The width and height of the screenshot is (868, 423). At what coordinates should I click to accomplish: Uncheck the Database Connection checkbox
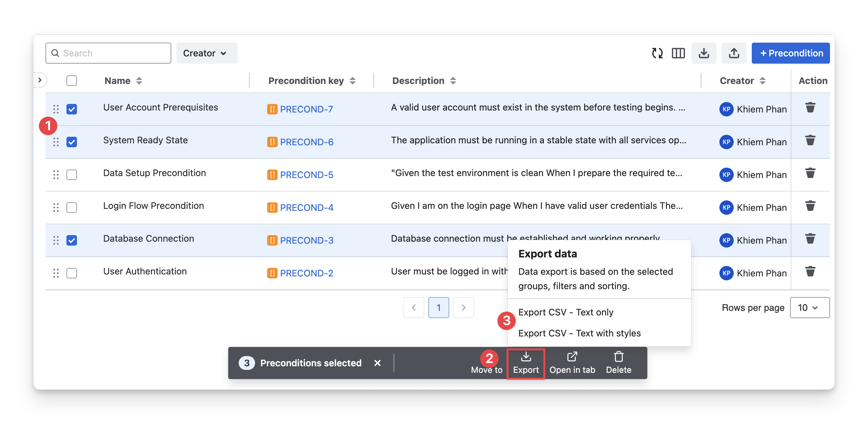(x=72, y=240)
